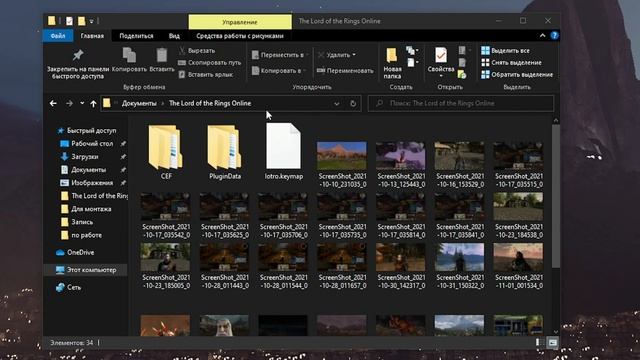Viewport: 640px width, 360px height.
Task: Pin folder to Quick Access panel
Action: click(x=78, y=63)
